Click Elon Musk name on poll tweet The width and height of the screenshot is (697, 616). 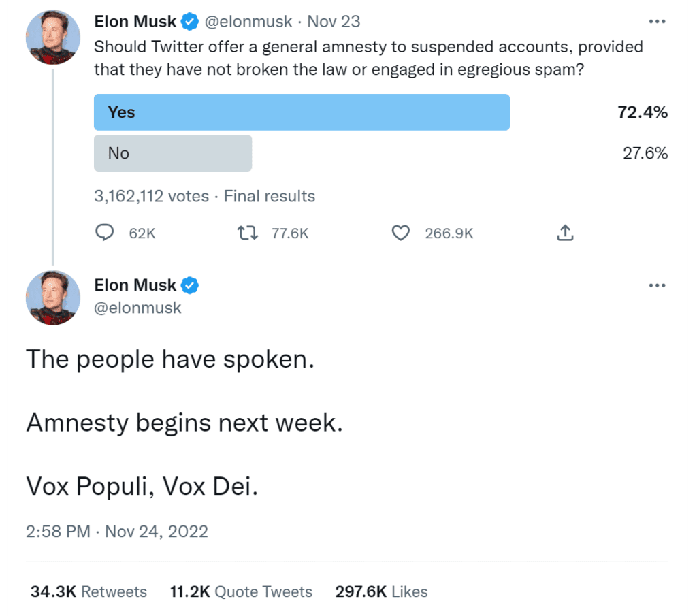click(135, 21)
